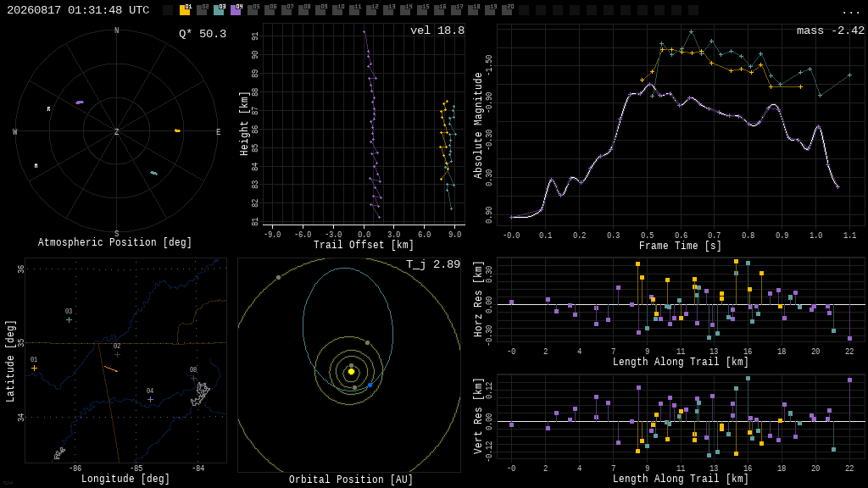The width and height of the screenshot is (868, 488).
Task: Select the inactive station 10 slot
Action: [337, 9]
